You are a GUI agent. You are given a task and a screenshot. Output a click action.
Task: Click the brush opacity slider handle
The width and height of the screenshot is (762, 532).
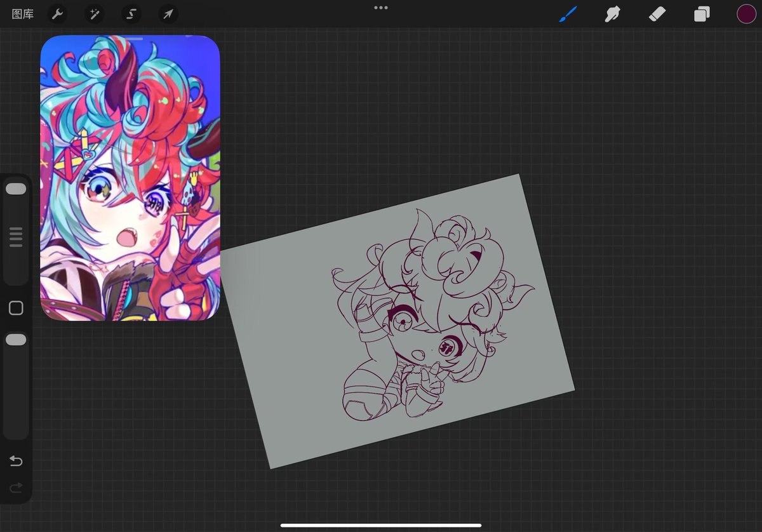pyautogui.click(x=16, y=340)
